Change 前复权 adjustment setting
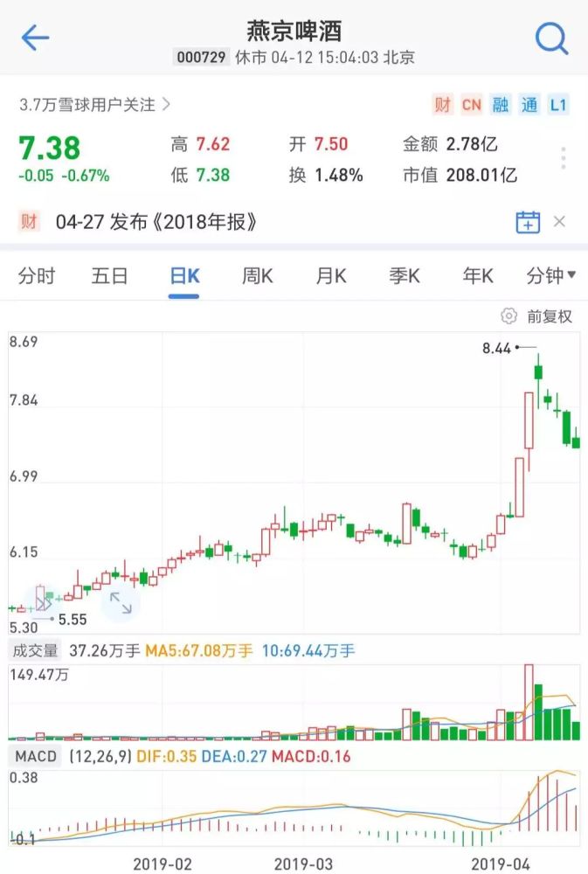 pyautogui.click(x=550, y=316)
